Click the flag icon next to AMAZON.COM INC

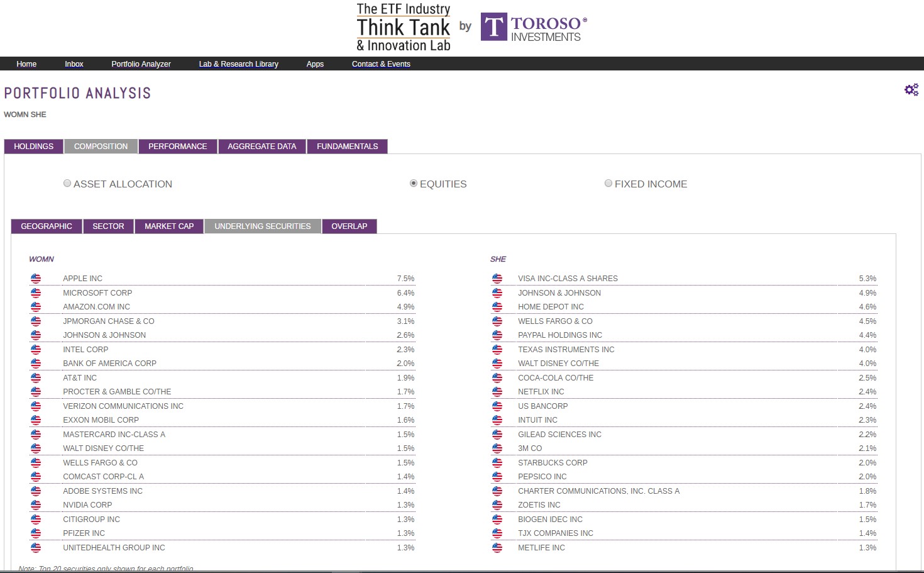pyautogui.click(x=36, y=307)
